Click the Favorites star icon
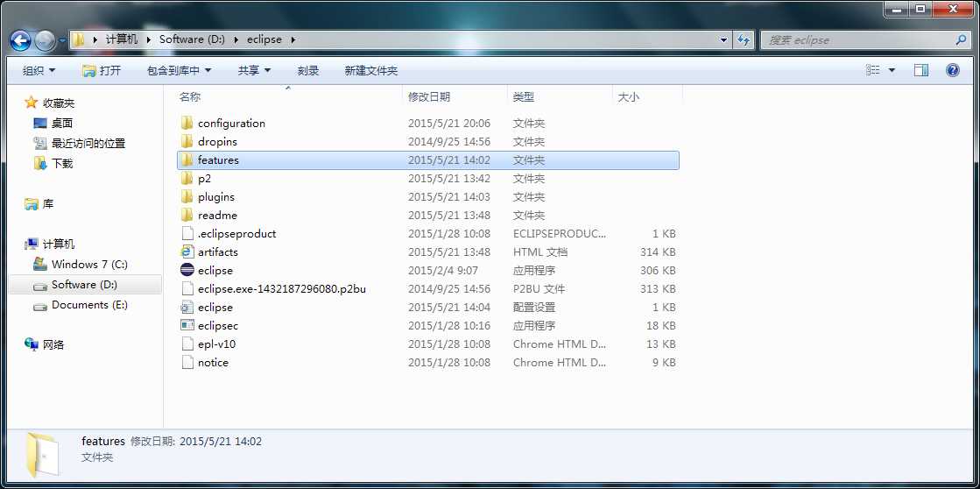The height and width of the screenshot is (489, 980). pos(32,103)
